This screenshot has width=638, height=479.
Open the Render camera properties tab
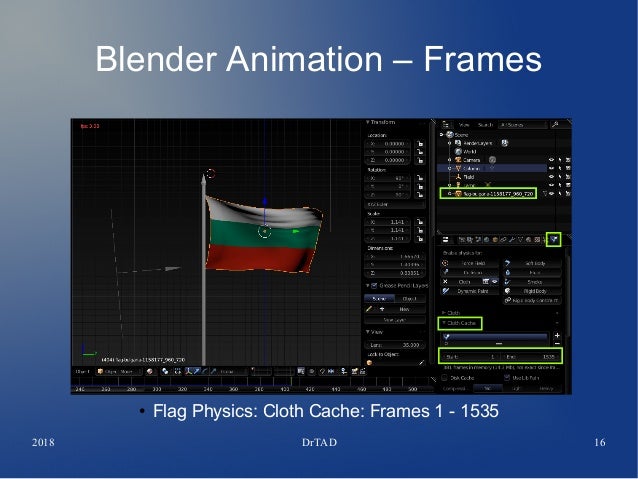coord(461,239)
